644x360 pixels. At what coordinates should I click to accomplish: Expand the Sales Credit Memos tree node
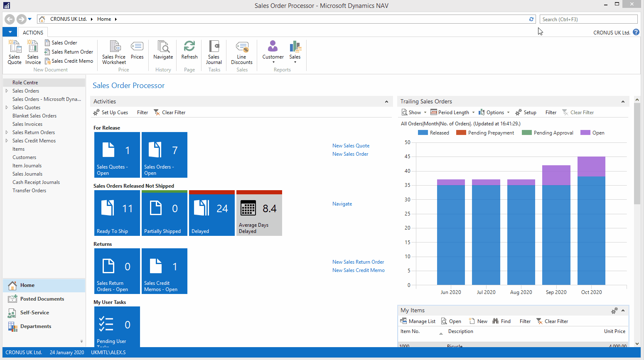tap(7, 140)
